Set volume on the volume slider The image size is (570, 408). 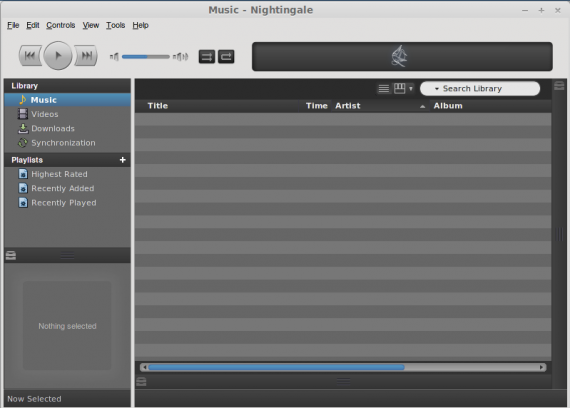click(x=146, y=57)
